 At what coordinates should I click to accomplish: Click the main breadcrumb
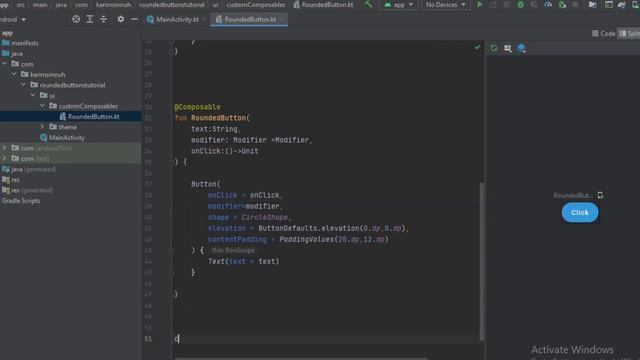[40, 5]
